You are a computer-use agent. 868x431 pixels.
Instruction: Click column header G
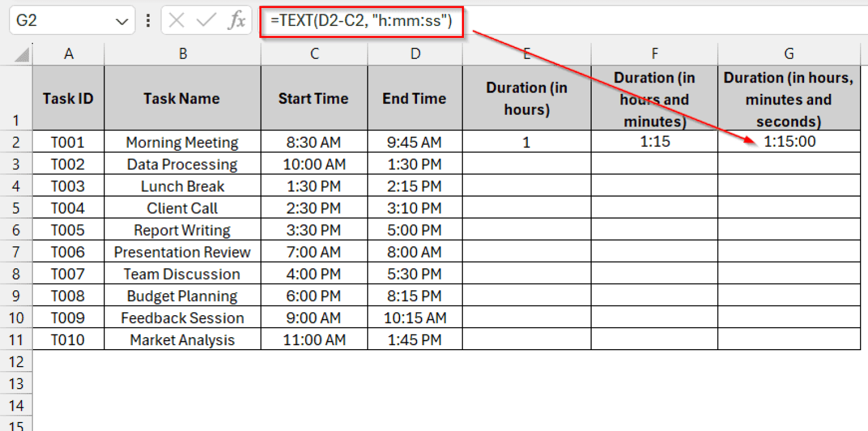[788, 54]
